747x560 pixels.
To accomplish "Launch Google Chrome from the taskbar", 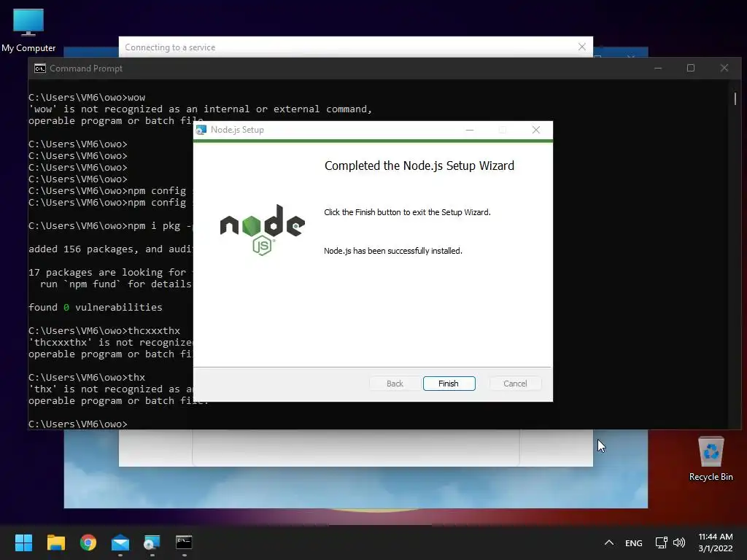I will [88, 542].
